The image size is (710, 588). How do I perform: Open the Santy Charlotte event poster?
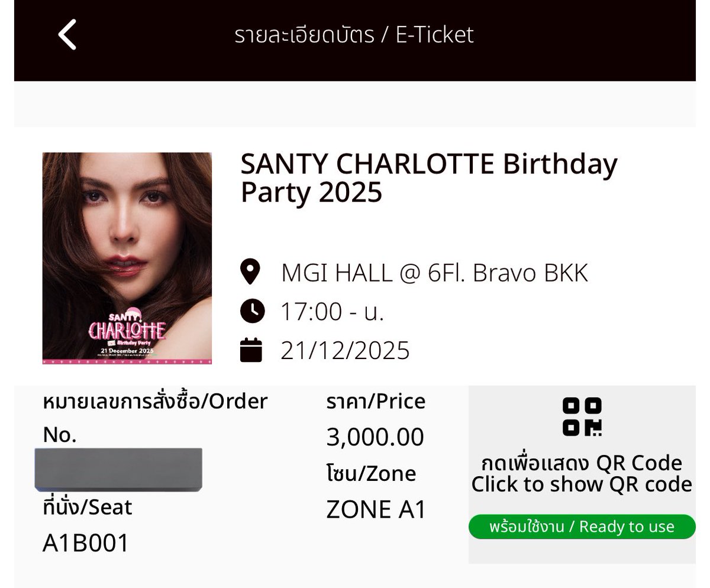[x=127, y=258]
